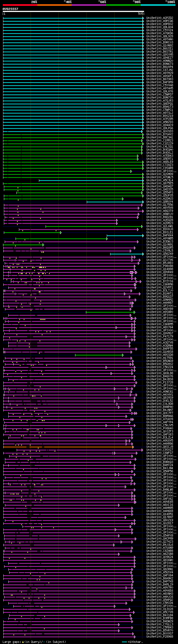The image size is (178, 644).
Task: Click the Large gaps legend text
Action: (34, 641)
